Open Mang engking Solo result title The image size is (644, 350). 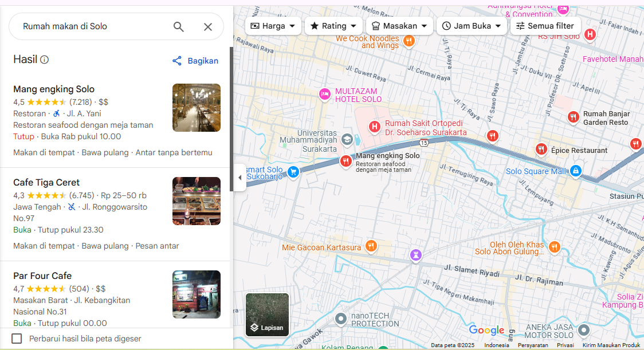(x=54, y=89)
